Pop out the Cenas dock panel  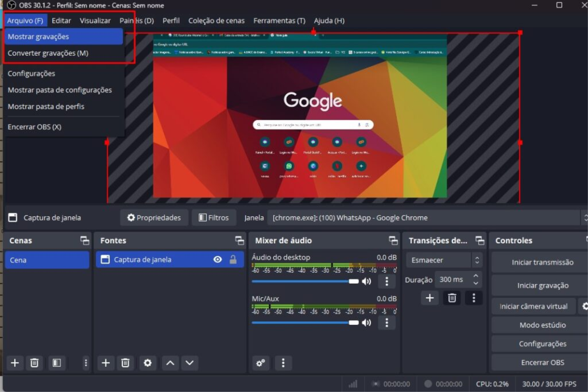coord(85,240)
